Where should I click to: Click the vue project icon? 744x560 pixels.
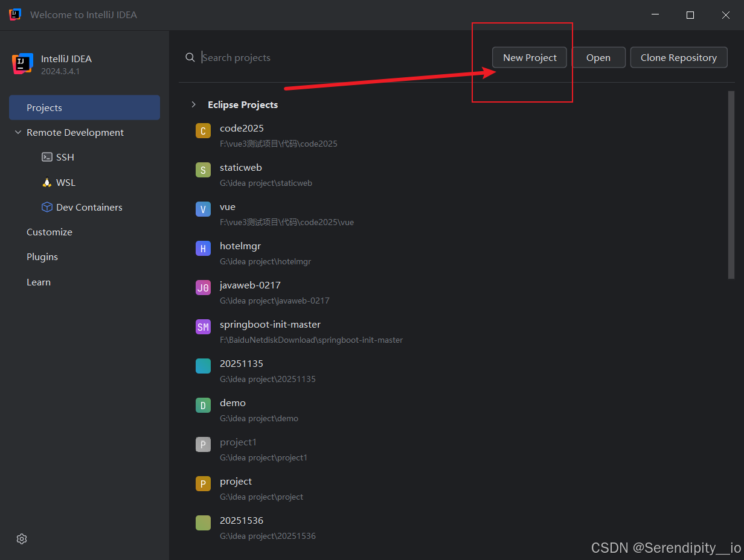click(x=203, y=209)
